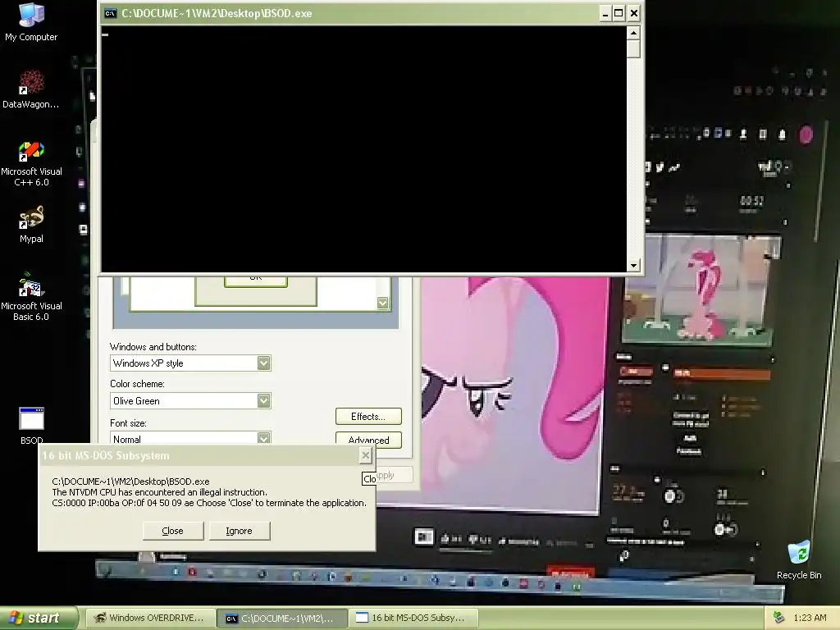Image resolution: width=840 pixels, height=630 pixels.
Task: Click the console scrollbar thumb
Action: click(x=633, y=48)
